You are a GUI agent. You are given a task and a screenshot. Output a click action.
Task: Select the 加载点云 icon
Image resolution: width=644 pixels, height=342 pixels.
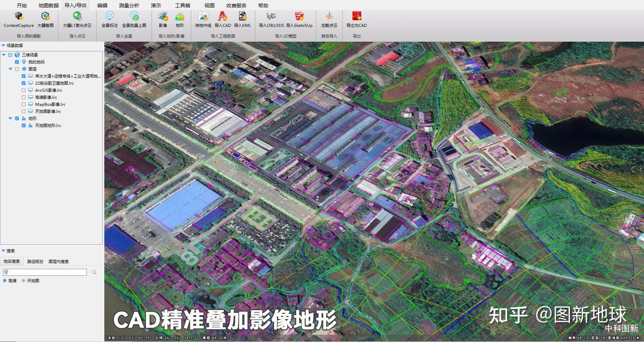point(329,20)
